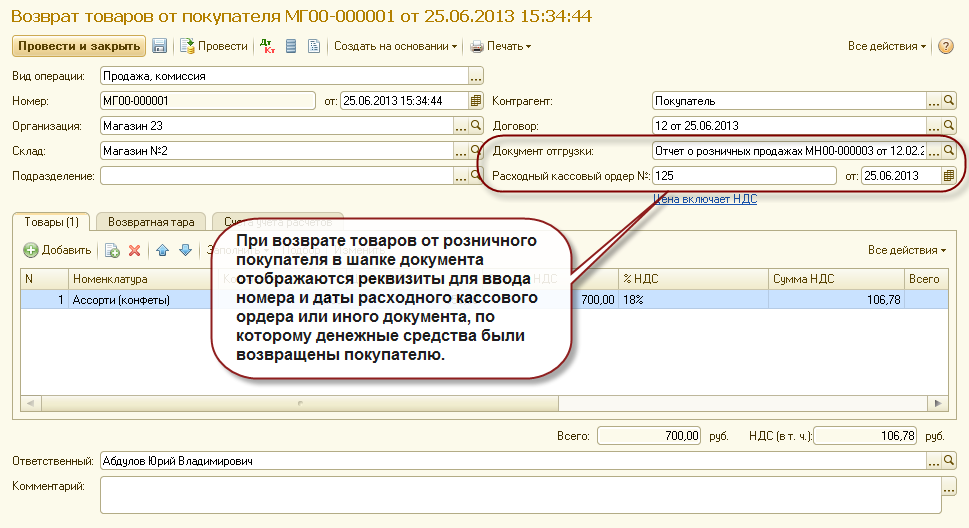Screen dimensions: 969x528
Task: Move row down with blue arrow
Action: [185, 250]
